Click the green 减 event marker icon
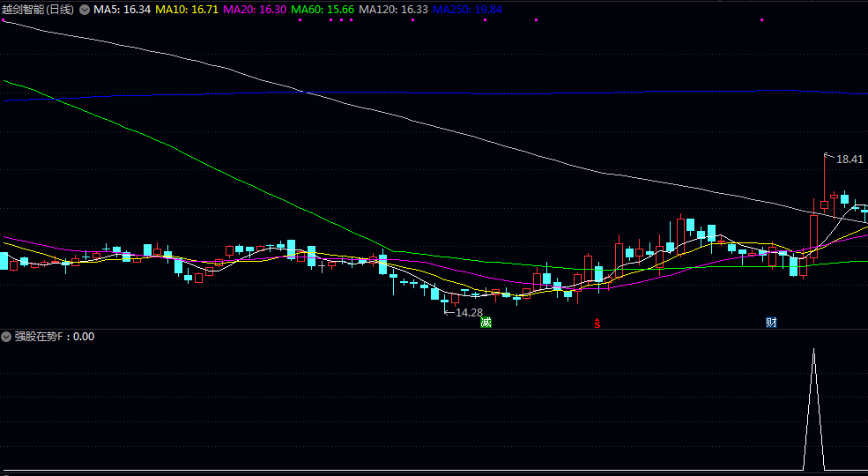Viewport: 868px width, 476px height. (x=486, y=322)
